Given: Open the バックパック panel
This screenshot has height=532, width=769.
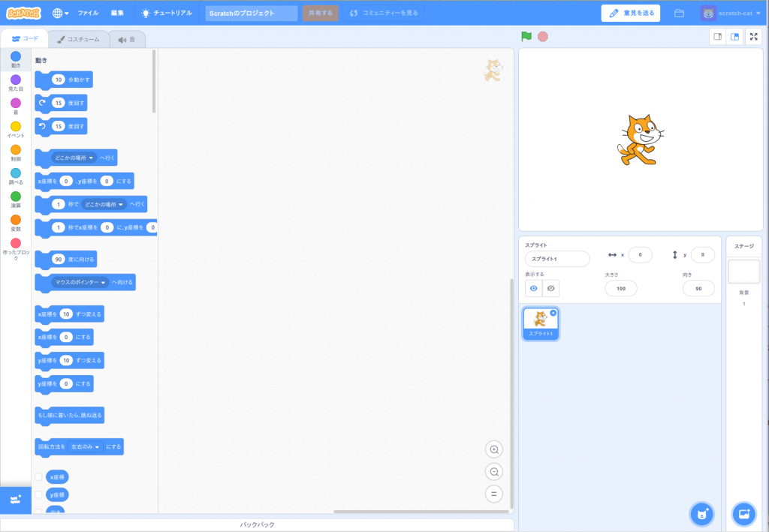Looking at the screenshot, I should [x=257, y=524].
